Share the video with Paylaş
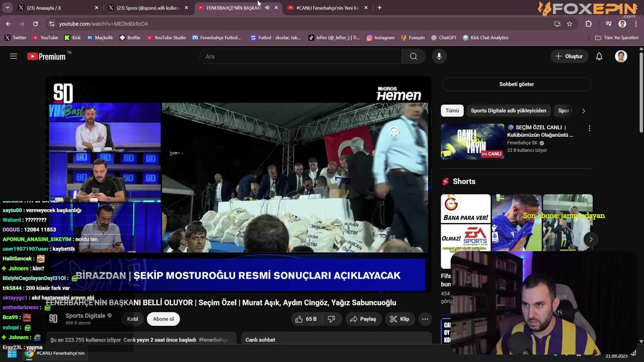Screen dimensions: 644x362 (x=363, y=319)
